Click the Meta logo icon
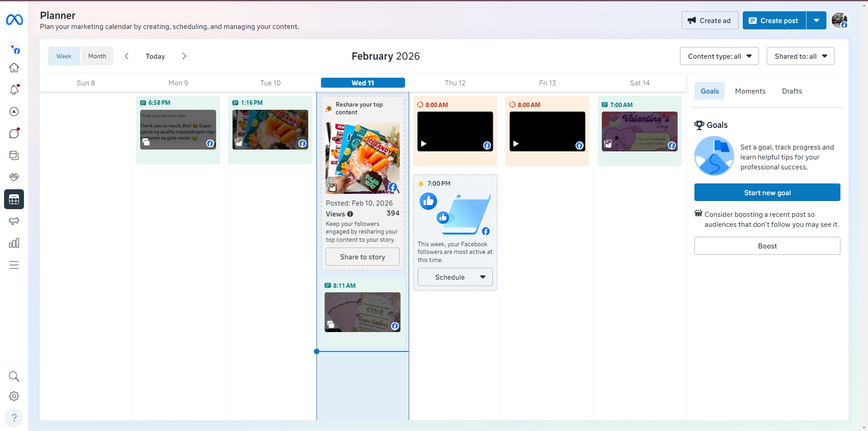 coord(14,20)
